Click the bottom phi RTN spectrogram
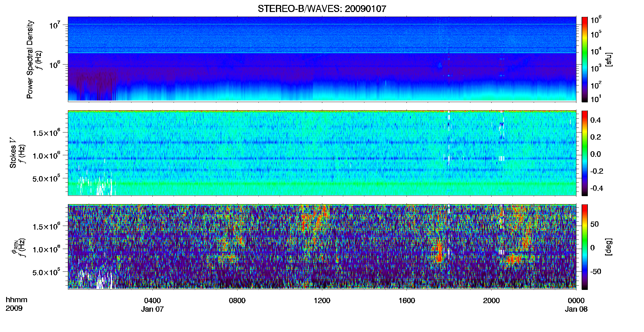 (322, 247)
